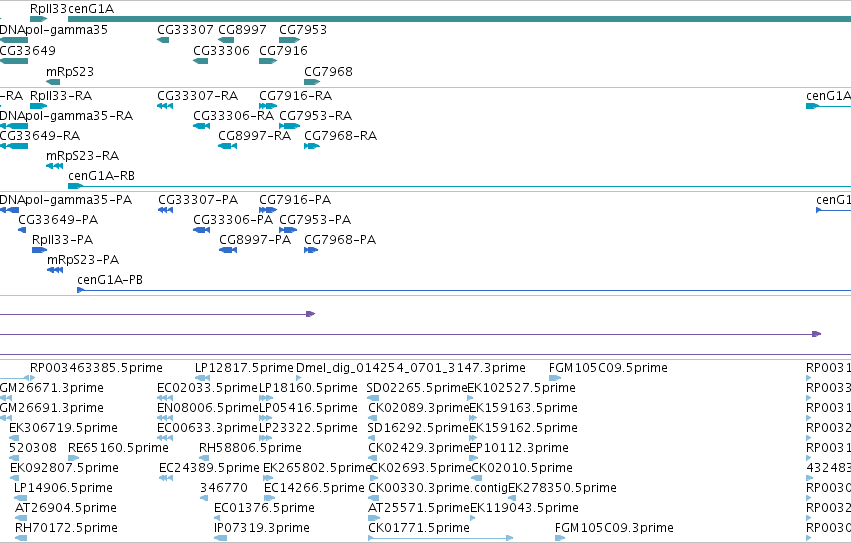Image resolution: width=851 pixels, height=543 pixels.
Task: Click the mRpS23-PA protein feature
Action: [x=55, y=270]
